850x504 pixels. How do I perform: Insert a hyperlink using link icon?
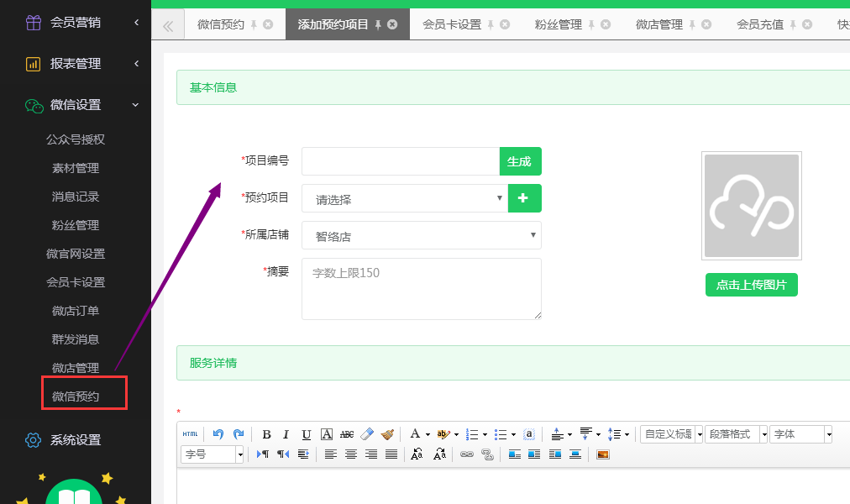pyautogui.click(x=466, y=454)
